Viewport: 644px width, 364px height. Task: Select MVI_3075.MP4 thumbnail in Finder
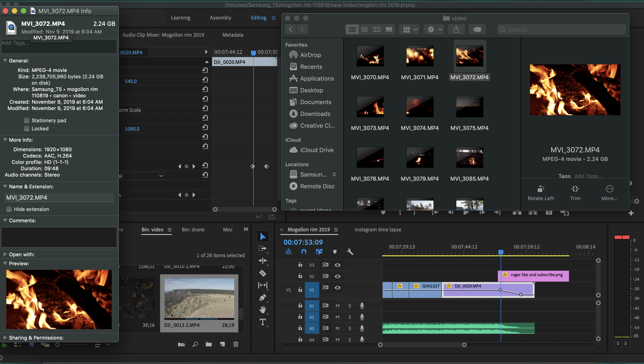click(x=469, y=107)
